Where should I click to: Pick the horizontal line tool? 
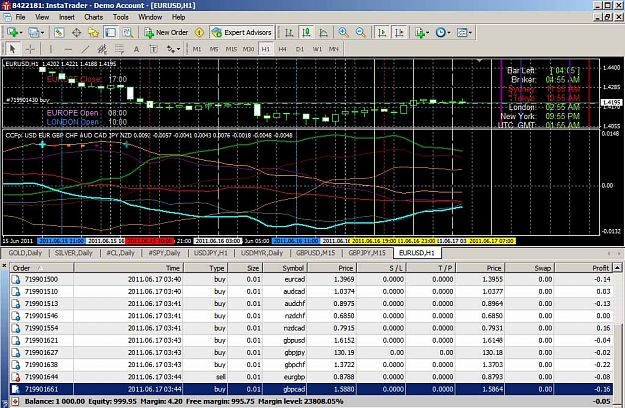point(68,49)
